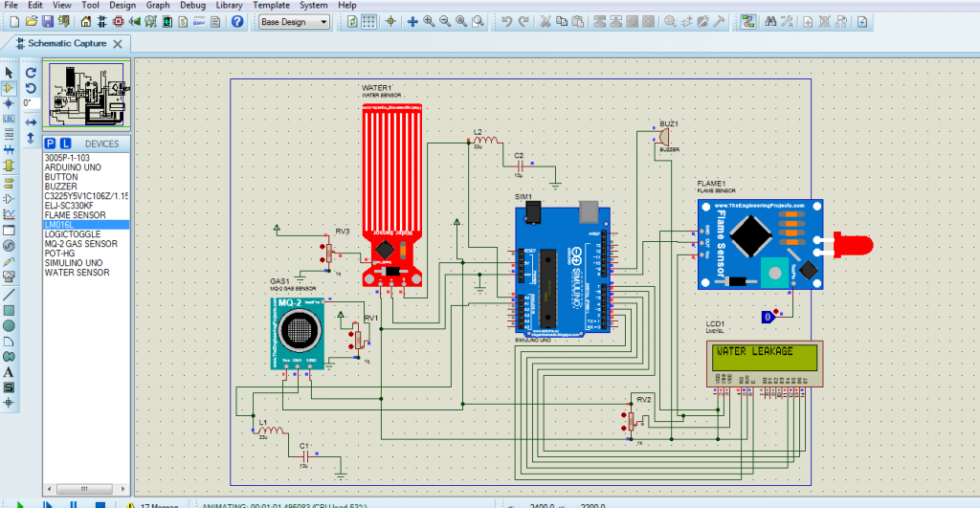
Task: Select the 2D text 'A' tool
Action: coord(9,372)
